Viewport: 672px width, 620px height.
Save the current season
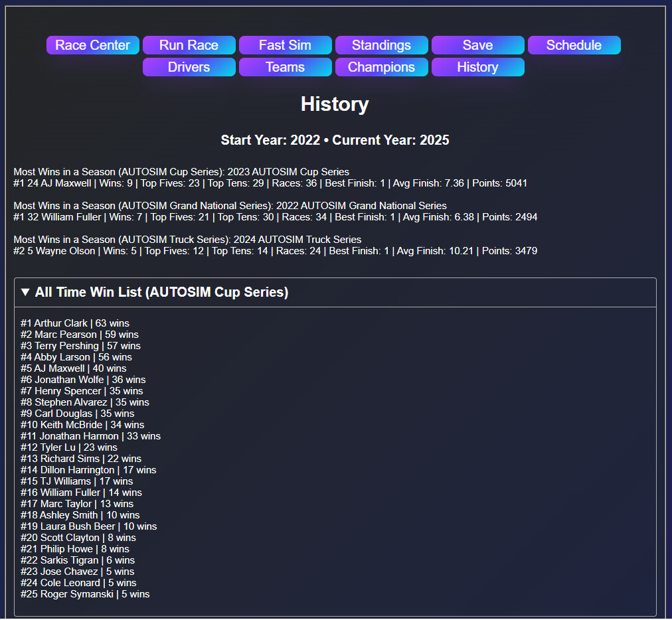coord(477,44)
